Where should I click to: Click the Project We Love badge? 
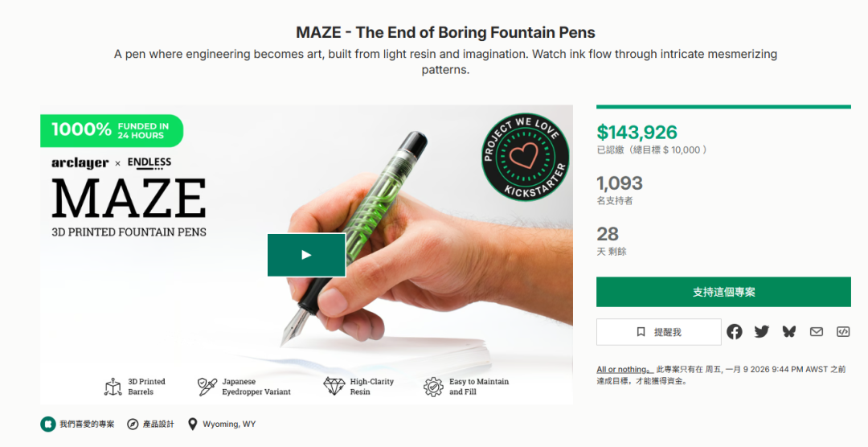526,156
